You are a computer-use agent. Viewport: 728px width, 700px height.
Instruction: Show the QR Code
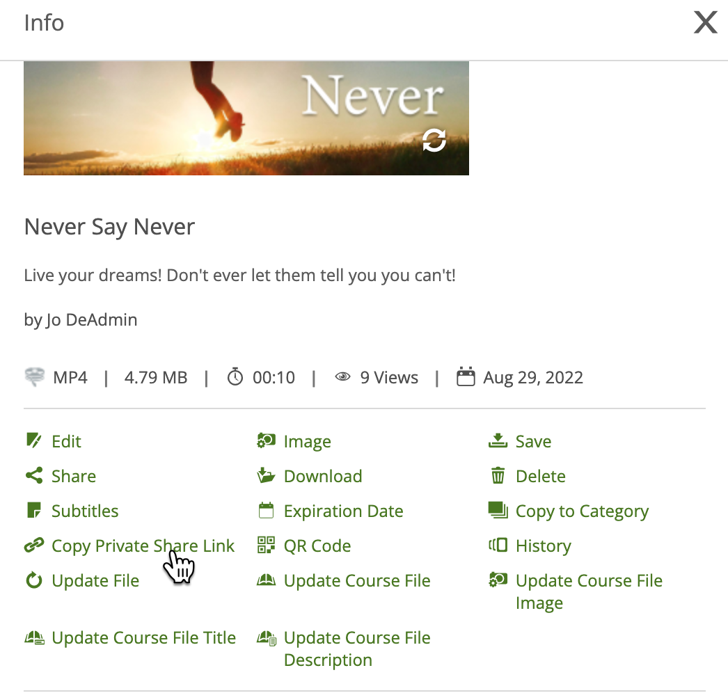(317, 546)
